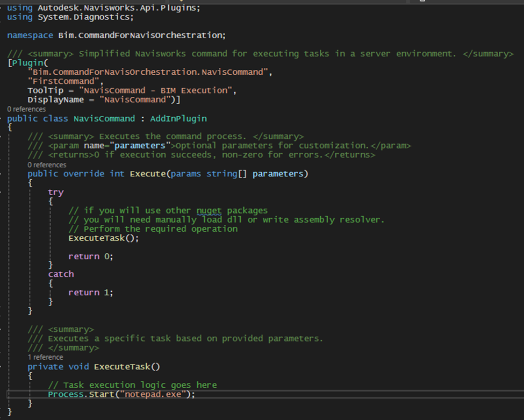The image size is (524, 420).
Task: Click the DisplayName property name
Action: [x=56, y=99]
